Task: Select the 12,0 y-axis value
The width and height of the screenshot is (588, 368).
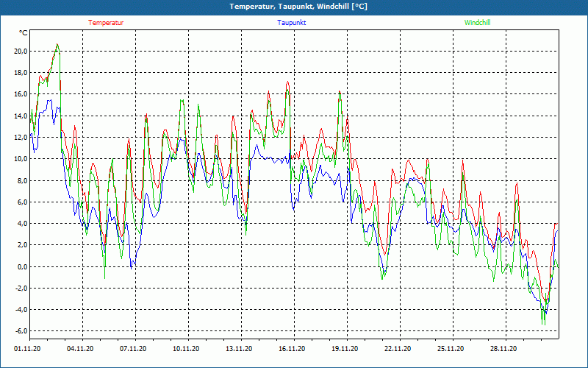Action: [21, 138]
